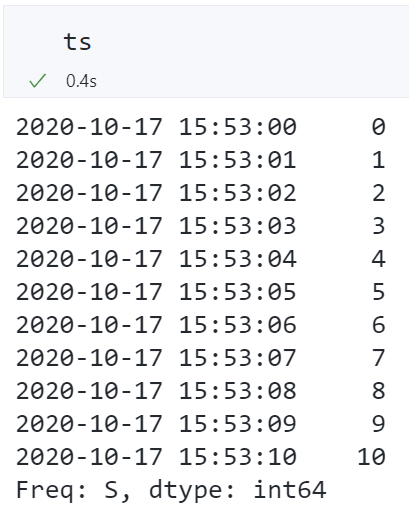Select the 15:53:08 timestamp row
409x514 pixels.
coord(201,391)
